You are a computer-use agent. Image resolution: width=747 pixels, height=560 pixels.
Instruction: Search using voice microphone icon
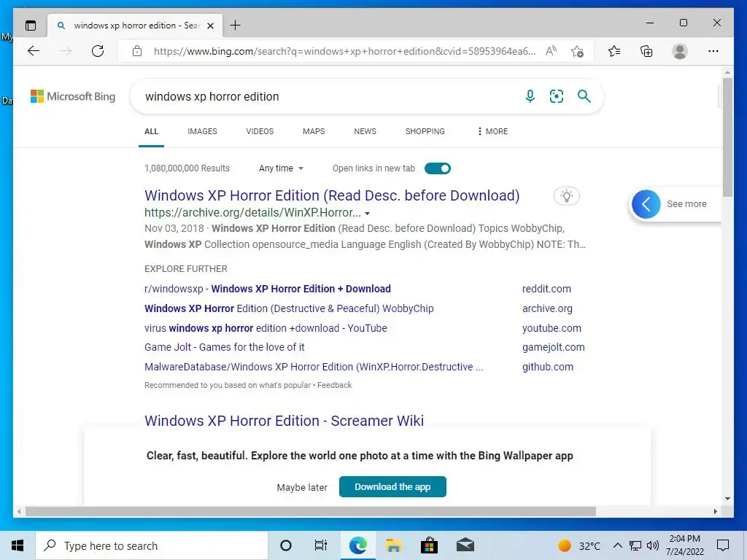pyautogui.click(x=530, y=96)
